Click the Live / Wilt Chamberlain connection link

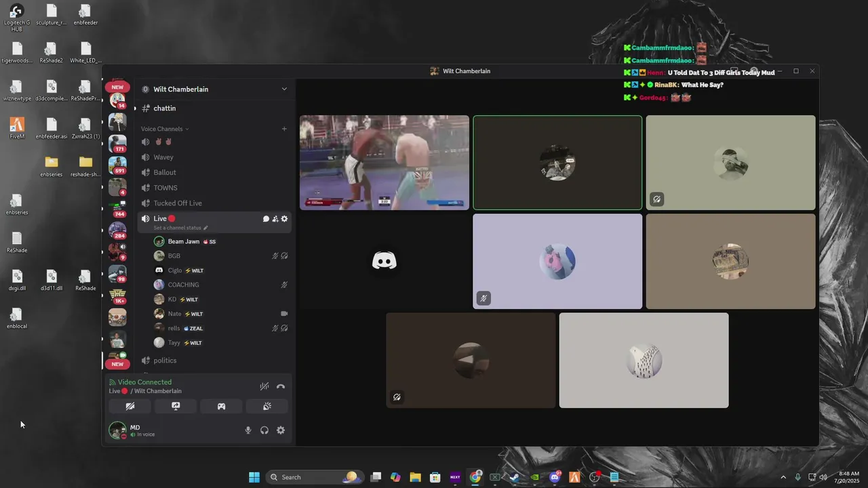pyautogui.click(x=145, y=391)
